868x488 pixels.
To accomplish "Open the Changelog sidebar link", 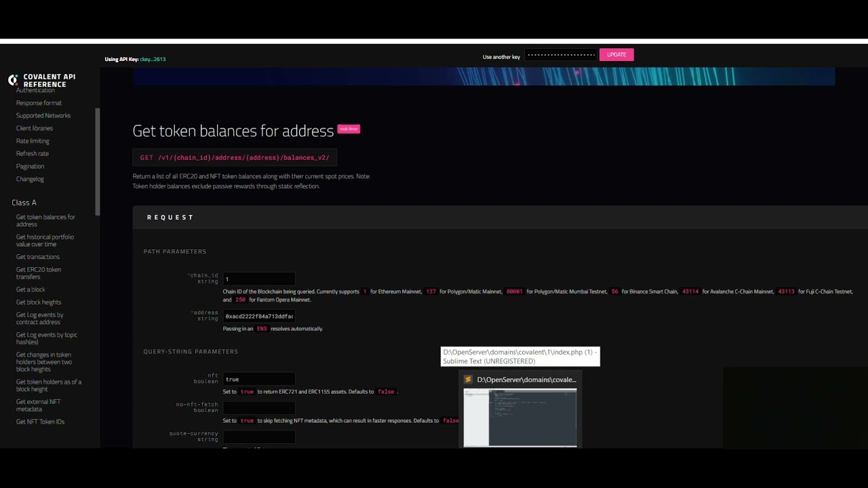I will 30,179.
